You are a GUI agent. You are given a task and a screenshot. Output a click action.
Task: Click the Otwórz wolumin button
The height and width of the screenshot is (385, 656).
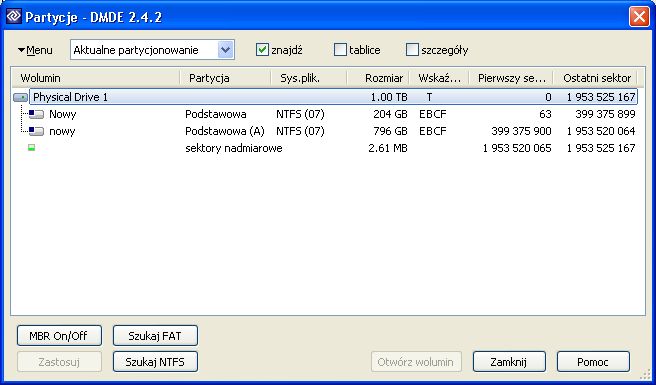pos(416,362)
